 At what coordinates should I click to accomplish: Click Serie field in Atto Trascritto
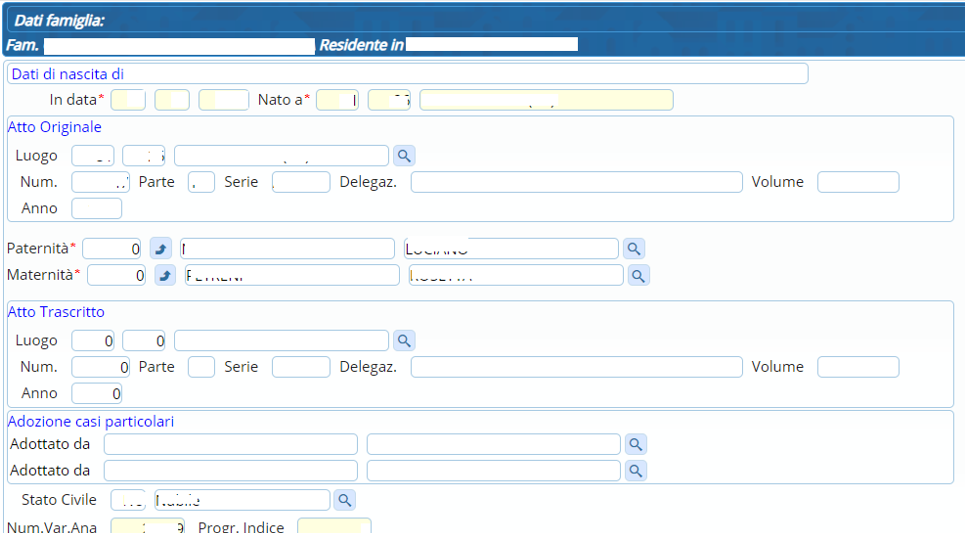coord(300,367)
